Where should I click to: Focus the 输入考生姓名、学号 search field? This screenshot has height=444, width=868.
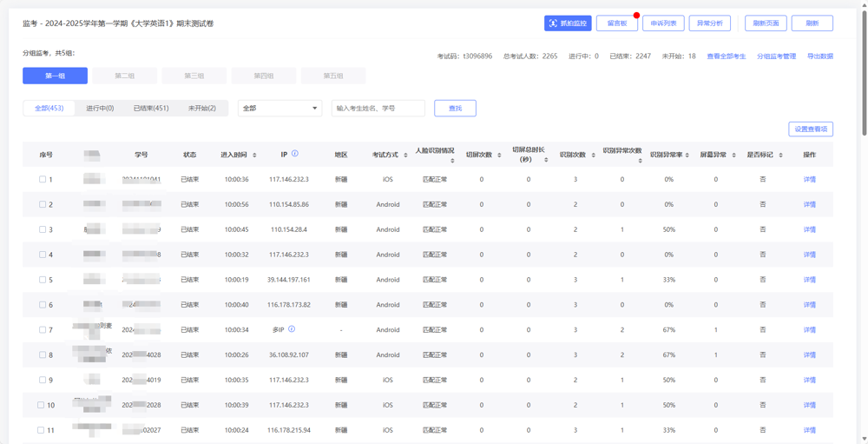point(378,108)
